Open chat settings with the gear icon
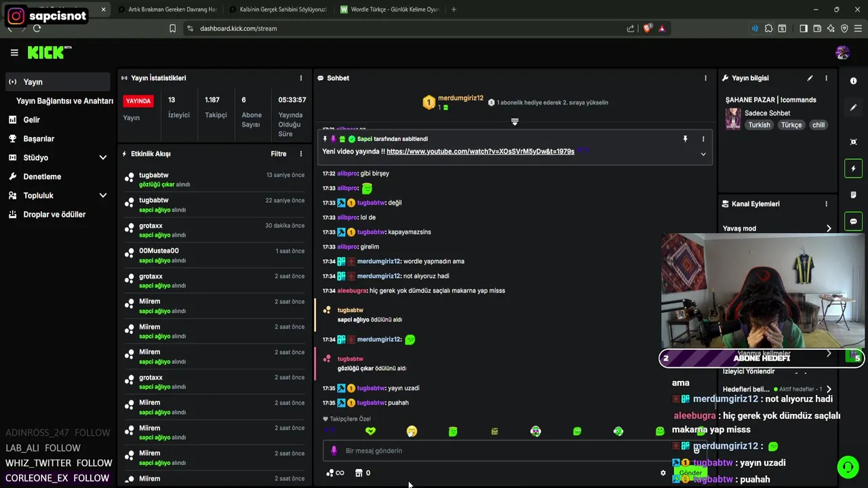868x488 pixels. coord(663,473)
